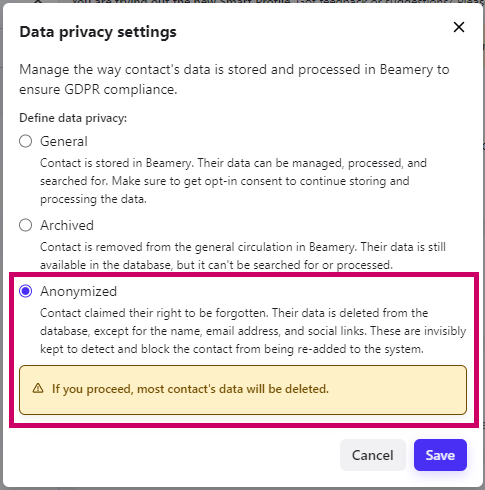
Task: Click the Anonymized option label
Action: tap(78, 291)
